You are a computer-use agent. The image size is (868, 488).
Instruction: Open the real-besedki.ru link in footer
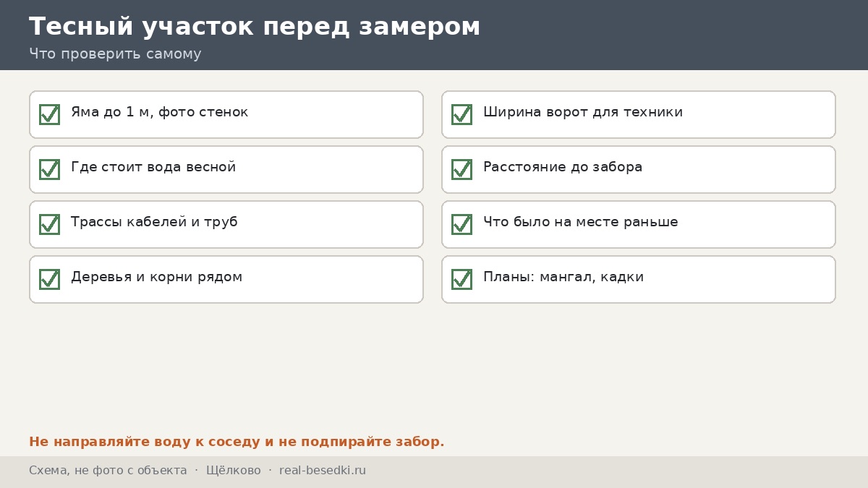323,471
